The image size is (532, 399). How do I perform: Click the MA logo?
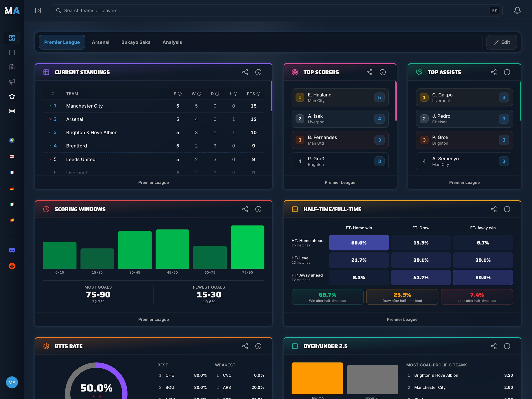coord(12,10)
